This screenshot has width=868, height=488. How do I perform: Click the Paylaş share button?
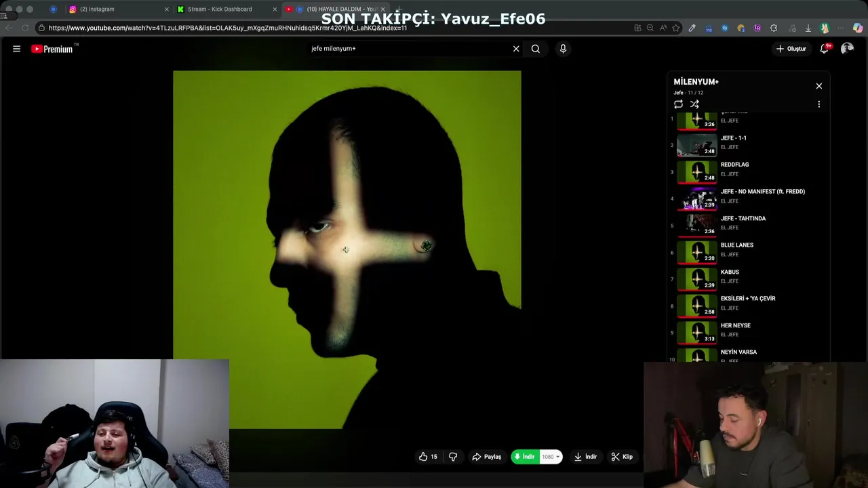coord(487,457)
